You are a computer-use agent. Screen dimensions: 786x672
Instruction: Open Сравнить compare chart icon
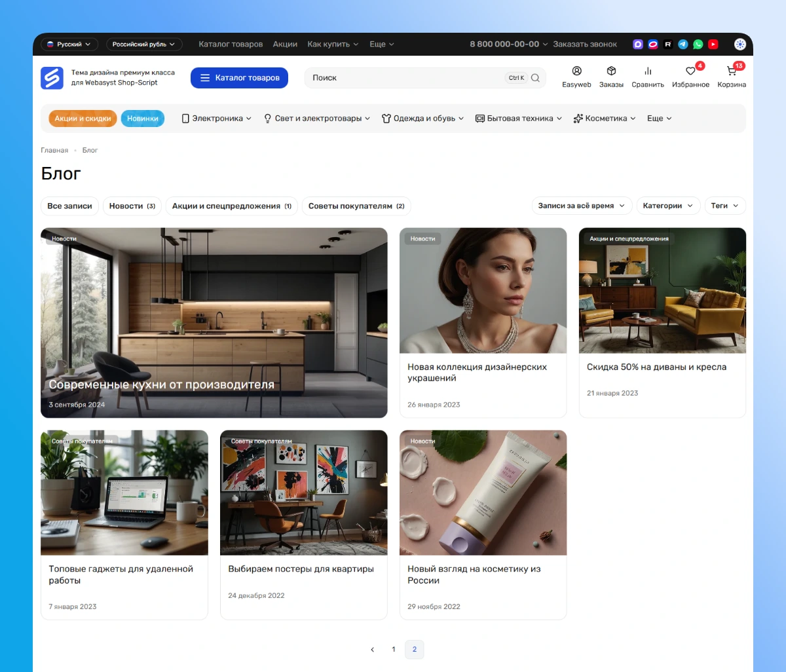648,71
